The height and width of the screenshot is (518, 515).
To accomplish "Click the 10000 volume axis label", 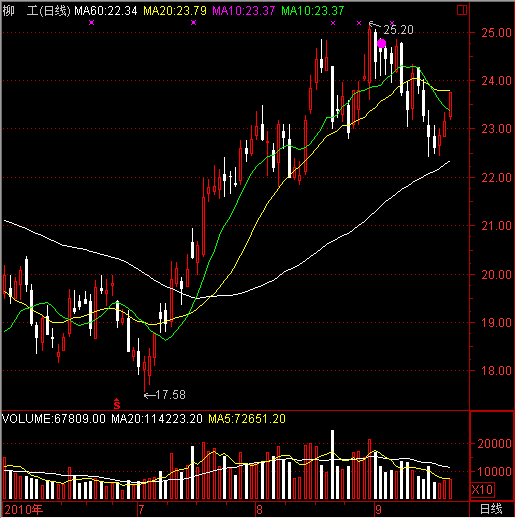I will [494, 472].
